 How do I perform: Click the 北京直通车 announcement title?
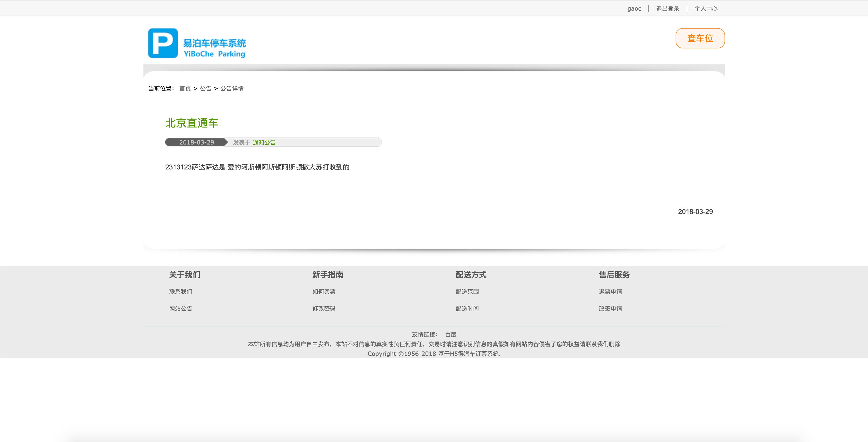192,123
